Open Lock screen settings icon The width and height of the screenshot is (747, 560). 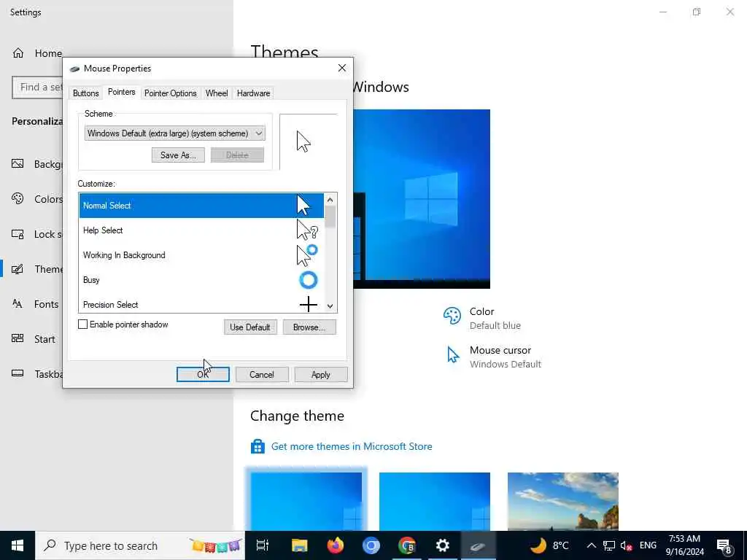[x=18, y=234]
